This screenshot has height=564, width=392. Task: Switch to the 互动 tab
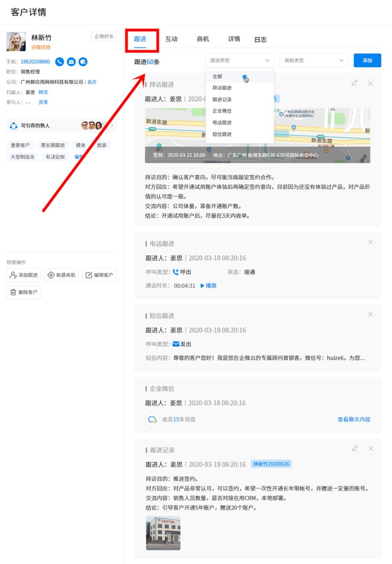coord(172,39)
